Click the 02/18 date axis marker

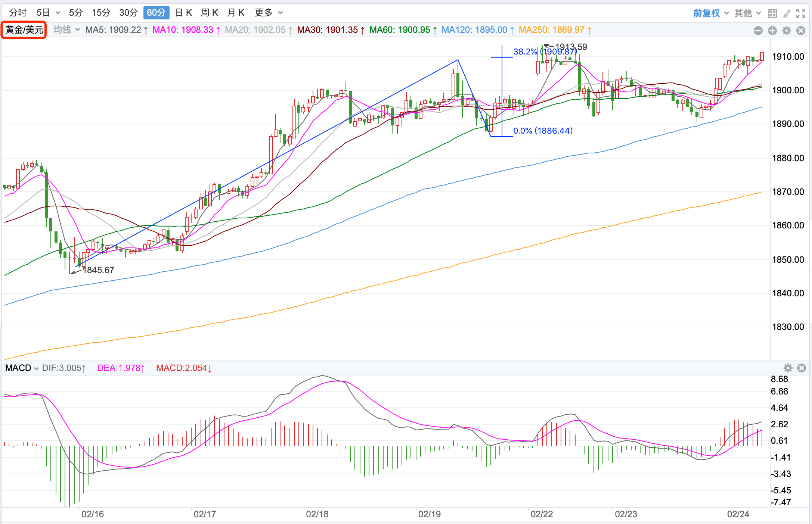click(317, 514)
